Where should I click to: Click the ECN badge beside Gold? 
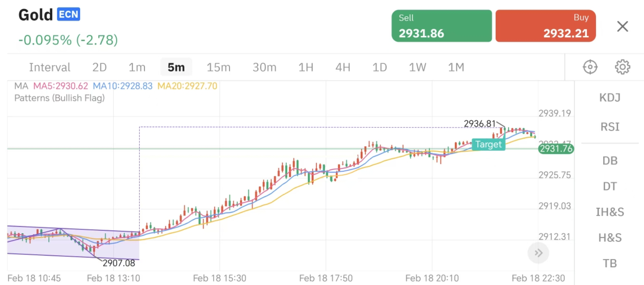[69, 15]
